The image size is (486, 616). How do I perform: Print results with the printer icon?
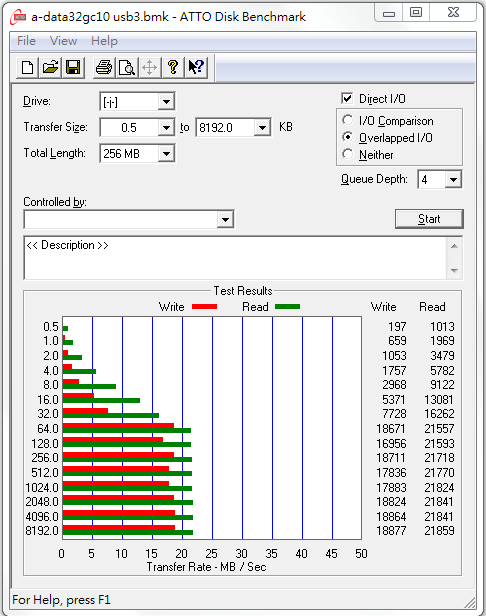(104, 67)
